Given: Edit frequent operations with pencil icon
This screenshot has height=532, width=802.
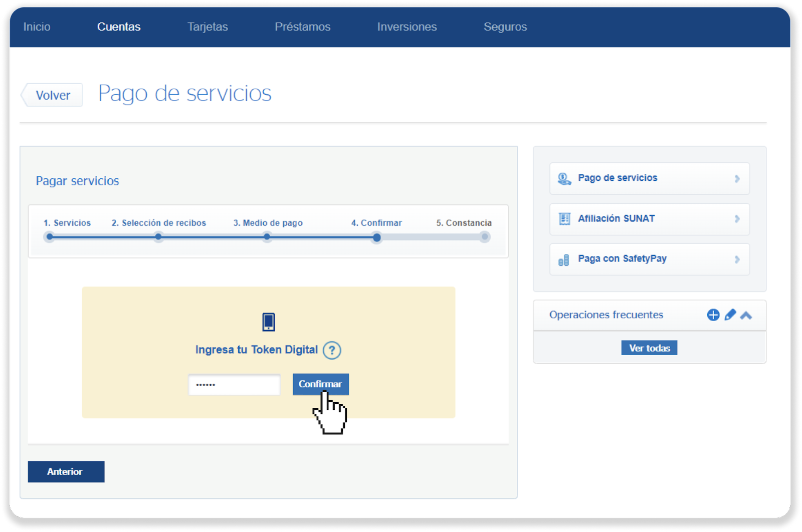Looking at the screenshot, I should (x=730, y=315).
